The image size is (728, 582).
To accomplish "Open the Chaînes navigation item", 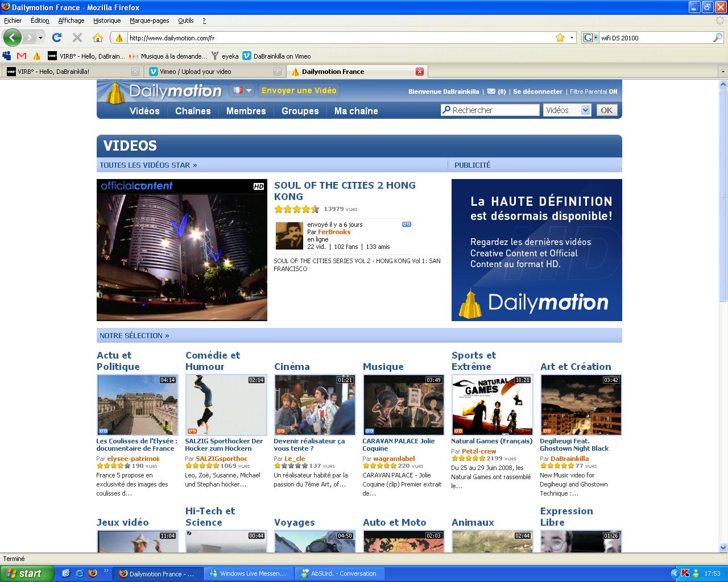I will click(193, 111).
